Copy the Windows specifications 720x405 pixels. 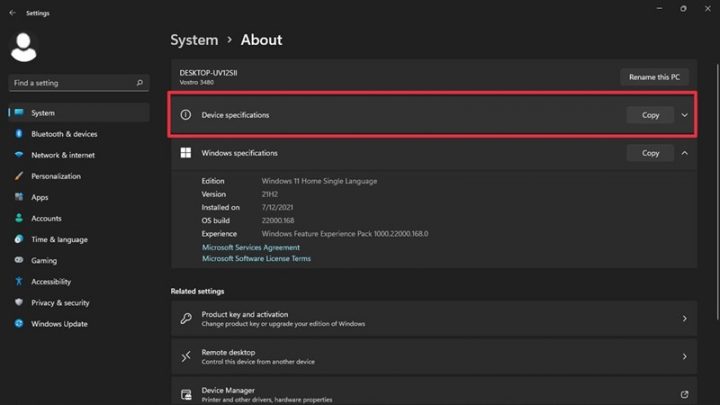tap(650, 153)
